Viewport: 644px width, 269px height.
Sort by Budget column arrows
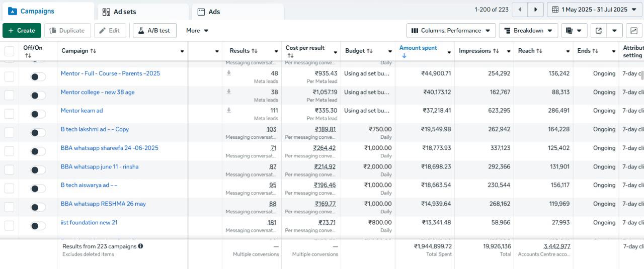click(370, 51)
